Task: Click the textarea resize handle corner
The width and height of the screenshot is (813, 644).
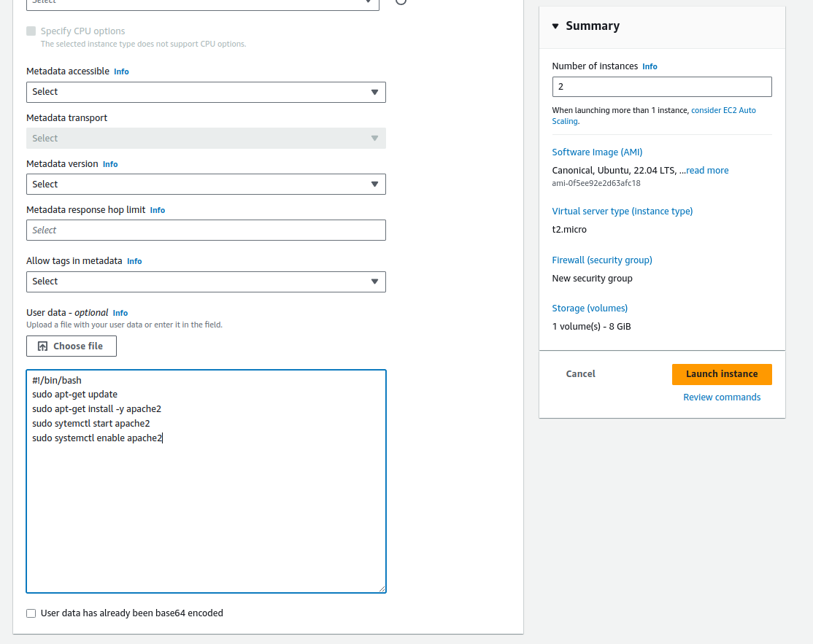Action: click(x=382, y=589)
